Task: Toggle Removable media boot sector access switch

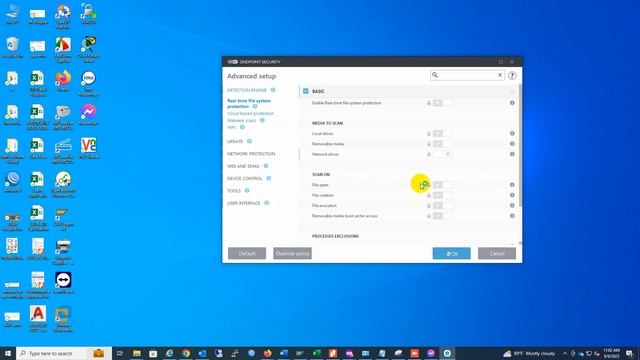Action: coord(442,216)
